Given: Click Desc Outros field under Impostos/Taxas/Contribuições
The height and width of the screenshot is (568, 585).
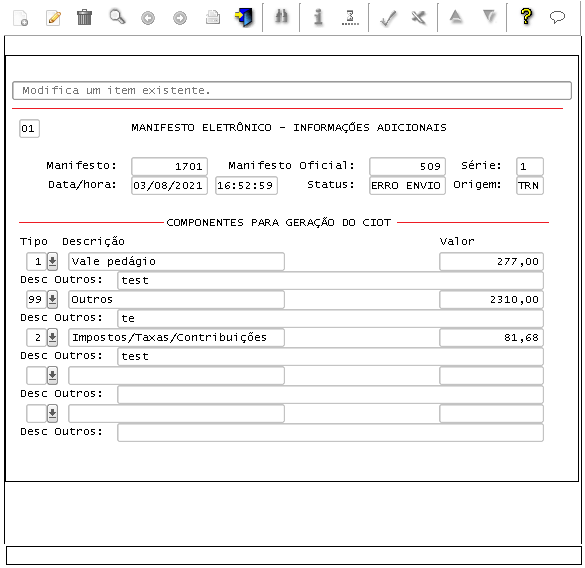Looking at the screenshot, I should (330, 356).
